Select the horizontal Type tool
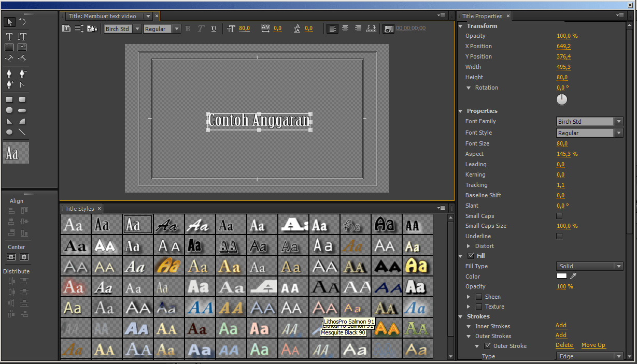 click(9, 37)
